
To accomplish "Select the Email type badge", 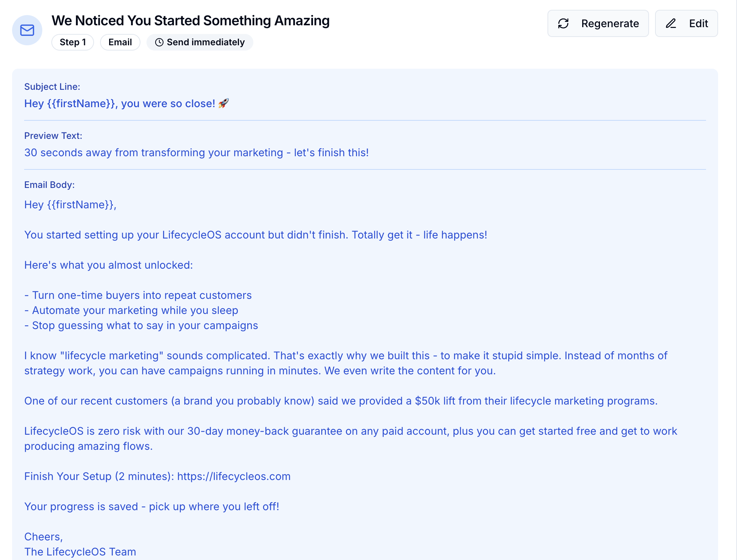I will click(120, 42).
